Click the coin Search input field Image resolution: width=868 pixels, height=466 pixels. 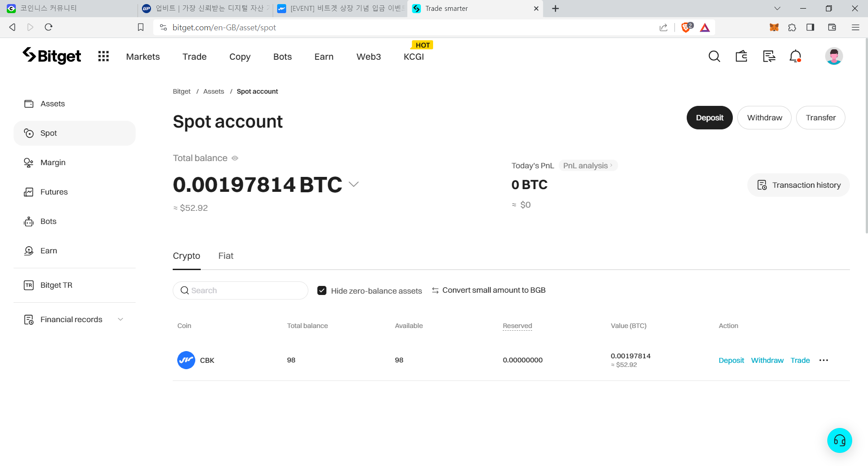(244, 290)
